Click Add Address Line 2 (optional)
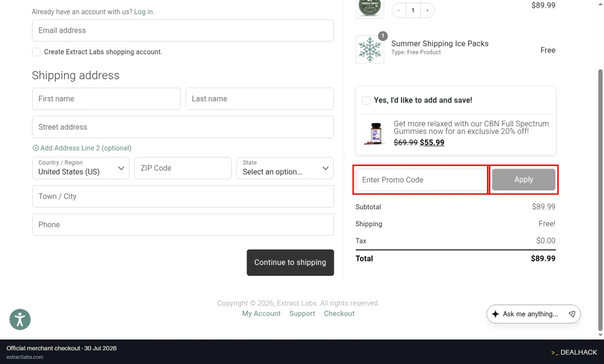This screenshot has height=364, width=604. click(82, 148)
